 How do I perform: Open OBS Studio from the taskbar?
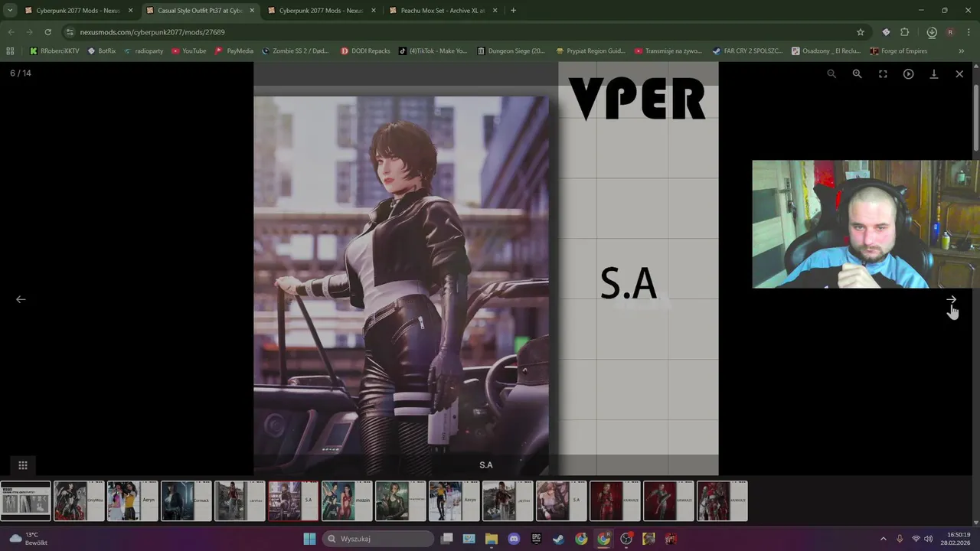point(626,539)
